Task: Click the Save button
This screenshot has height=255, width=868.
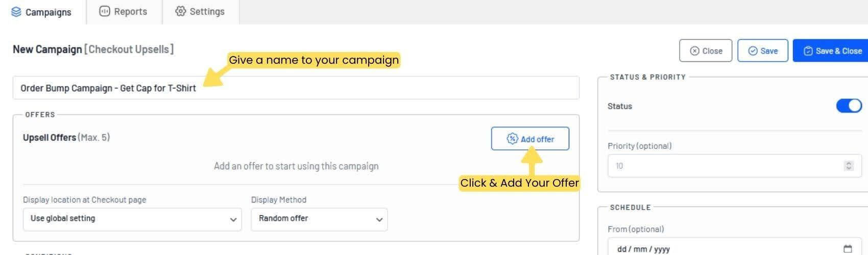Action: pyautogui.click(x=763, y=51)
